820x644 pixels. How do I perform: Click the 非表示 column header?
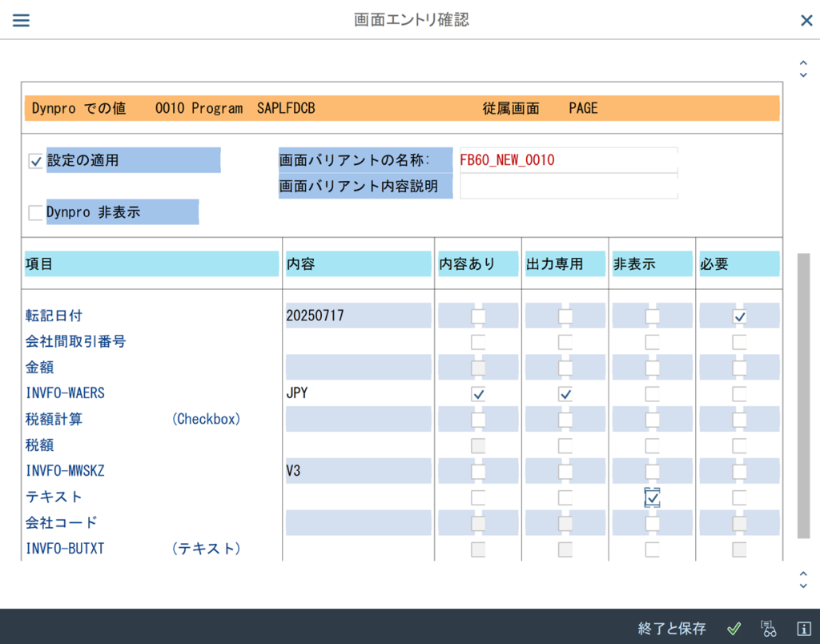coord(652,264)
